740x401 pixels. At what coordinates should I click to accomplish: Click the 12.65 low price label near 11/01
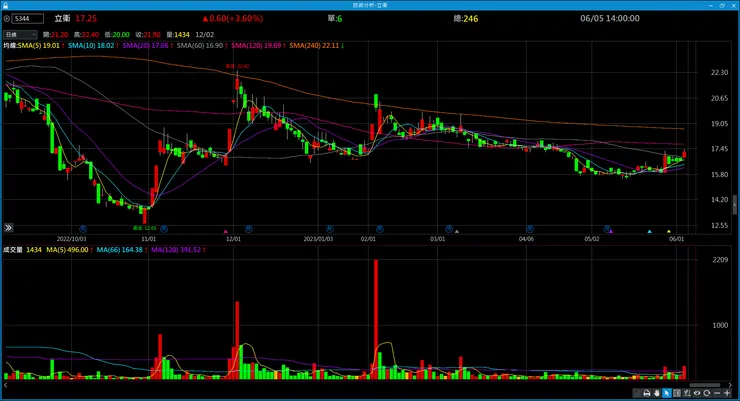[x=144, y=228]
